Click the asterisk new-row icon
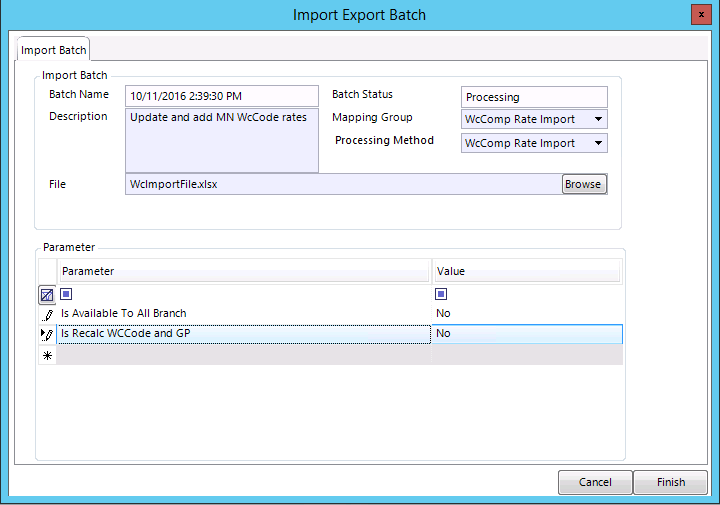Screen dimensions: 720x505 pos(47,355)
